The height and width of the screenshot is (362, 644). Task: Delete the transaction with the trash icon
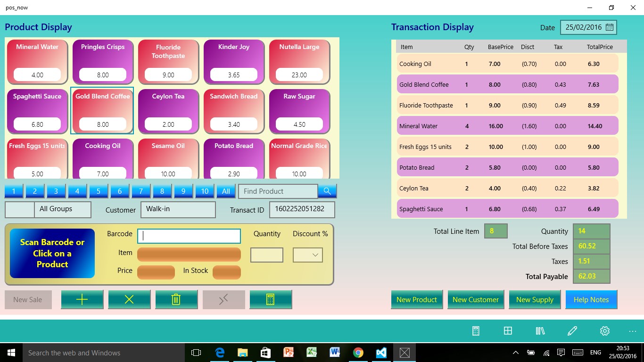click(x=176, y=299)
